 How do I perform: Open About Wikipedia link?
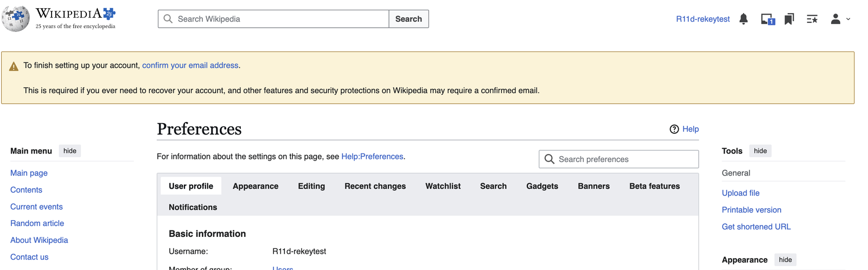click(39, 240)
